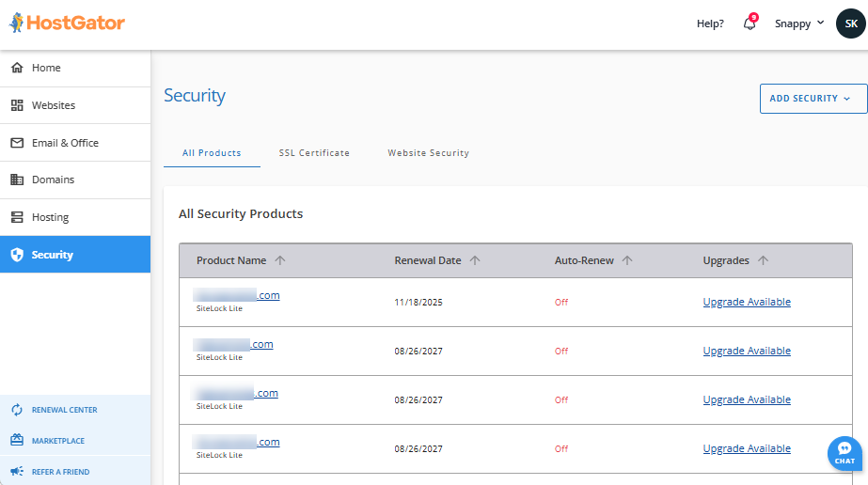
Task: Click the Websites grid icon
Action: point(17,105)
